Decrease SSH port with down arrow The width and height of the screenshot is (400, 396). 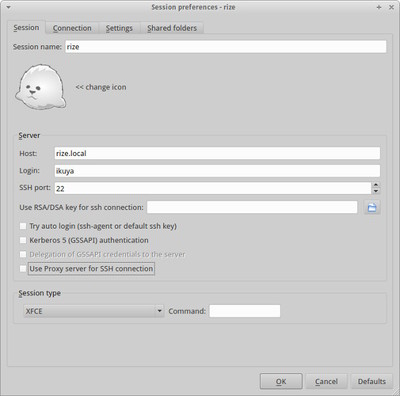click(x=376, y=191)
